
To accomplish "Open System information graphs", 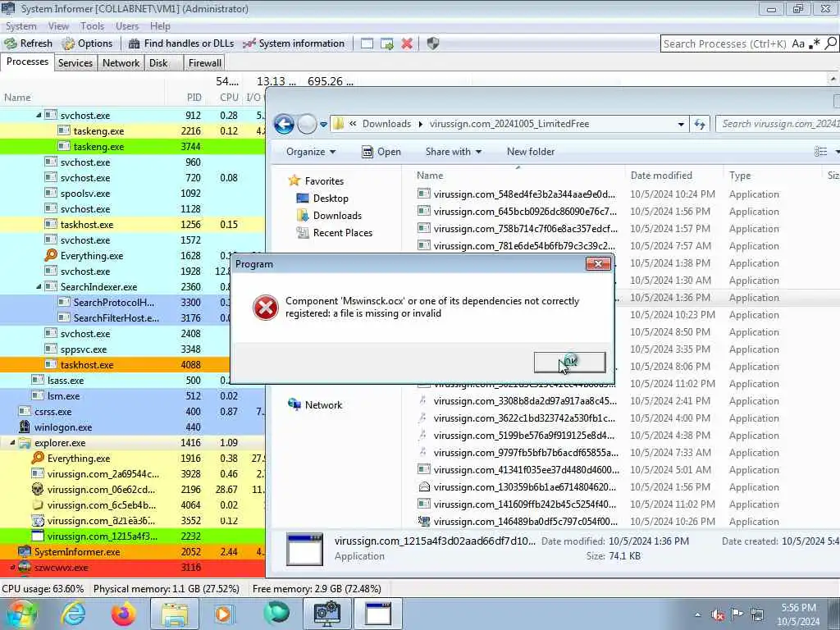I will pos(293,43).
